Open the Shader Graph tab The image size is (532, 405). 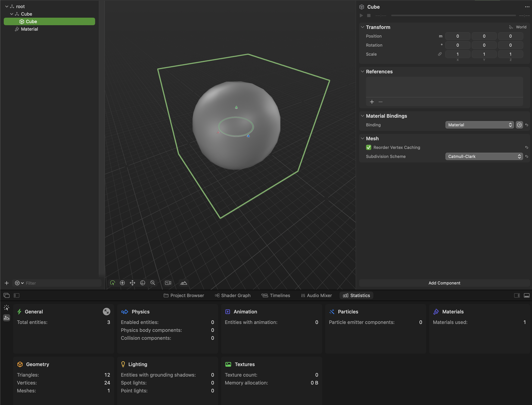click(233, 295)
